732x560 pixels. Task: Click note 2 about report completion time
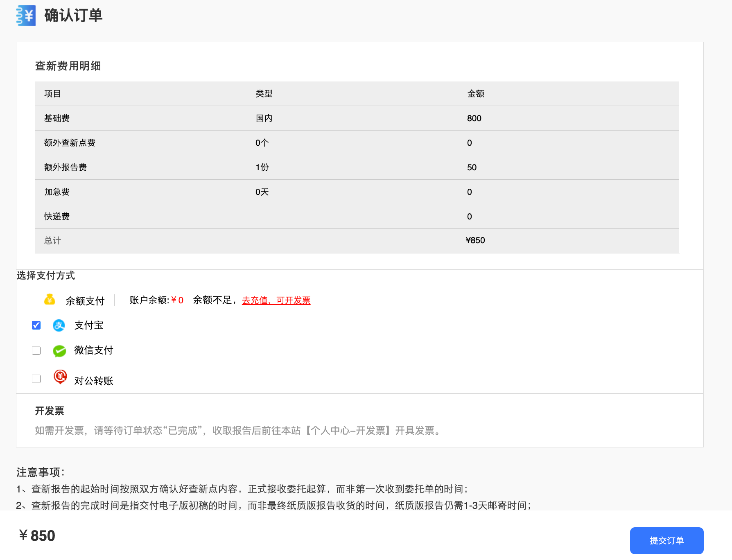coord(274,506)
